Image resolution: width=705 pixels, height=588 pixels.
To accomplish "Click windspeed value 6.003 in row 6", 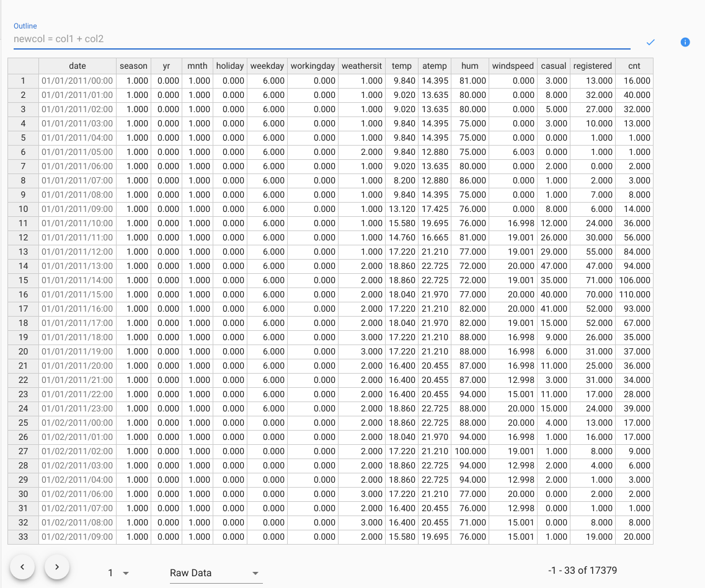I will click(513, 152).
